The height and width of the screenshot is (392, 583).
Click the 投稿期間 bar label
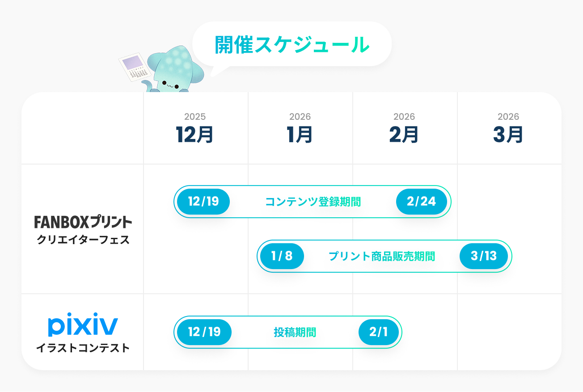295,333
